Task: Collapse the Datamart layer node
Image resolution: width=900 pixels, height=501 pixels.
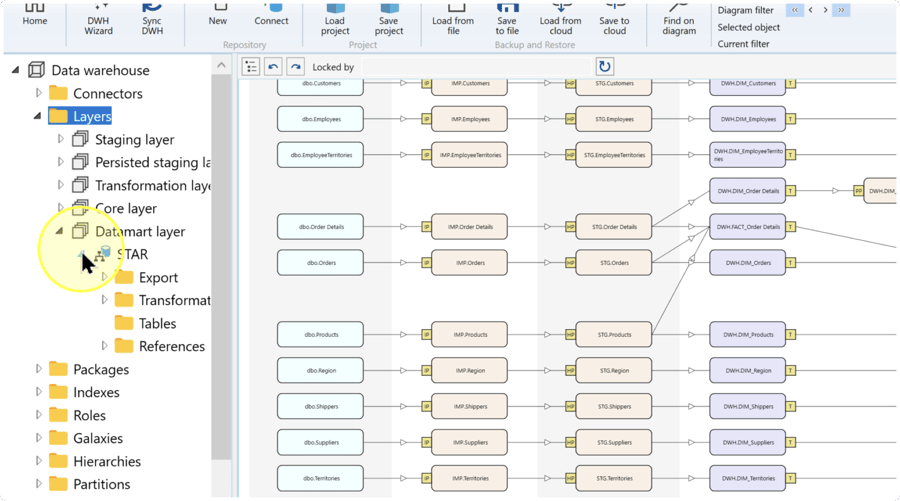Action: (x=59, y=231)
